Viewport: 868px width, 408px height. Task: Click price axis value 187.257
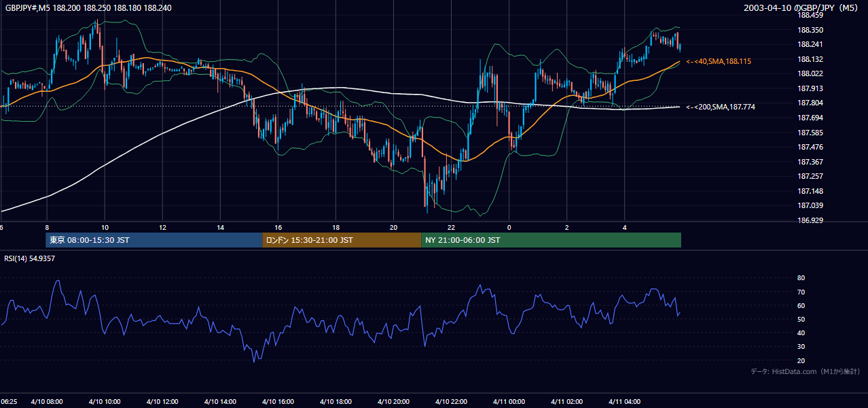[x=810, y=176]
